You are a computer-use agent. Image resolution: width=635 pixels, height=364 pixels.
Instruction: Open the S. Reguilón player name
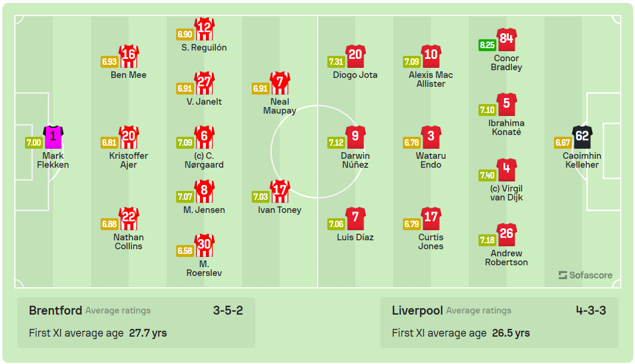pos(204,48)
